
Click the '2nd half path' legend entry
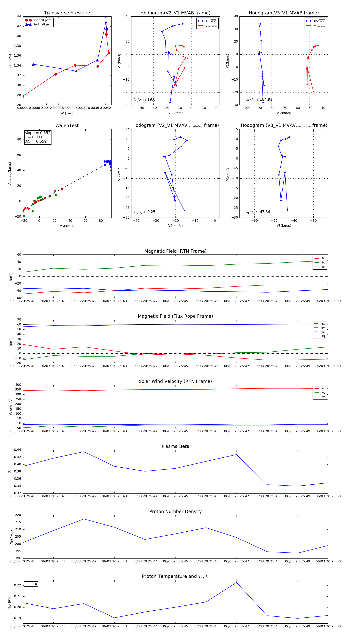pyautogui.click(x=39, y=25)
